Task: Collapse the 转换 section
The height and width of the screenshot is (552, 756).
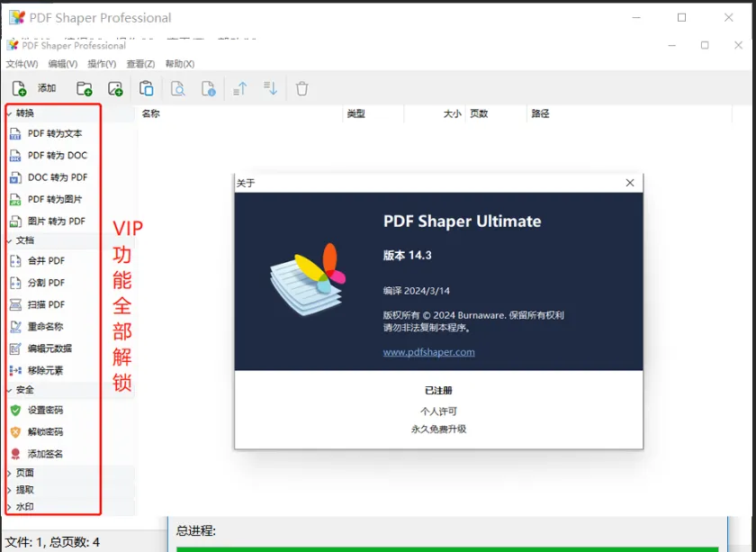Action: [x=9, y=113]
